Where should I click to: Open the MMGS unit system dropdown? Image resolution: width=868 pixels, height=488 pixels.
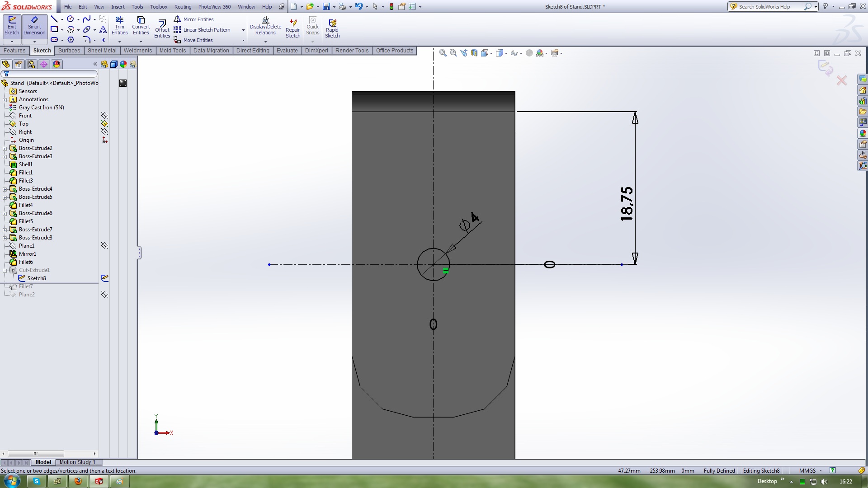click(x=811, y=470)
